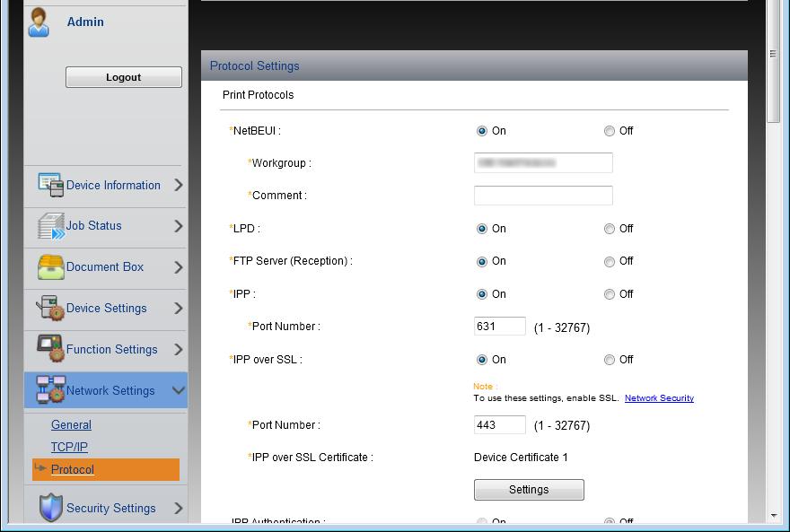The image size is (790, 532).
Task: Click the arrow icon beside Protocol
Action: click(x=39, y=468)
